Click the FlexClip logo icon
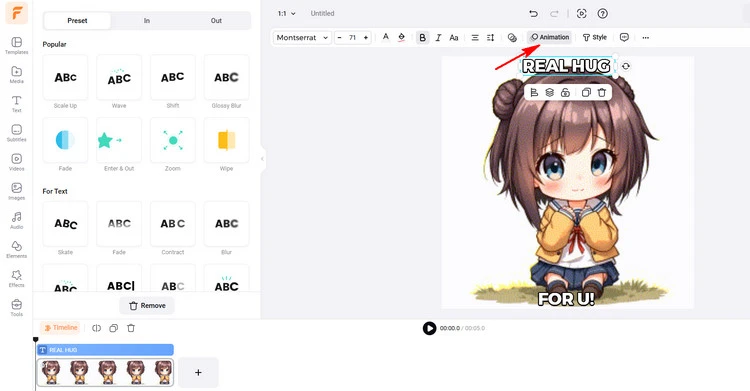This screenshot has height=391, width=750. 16,13
